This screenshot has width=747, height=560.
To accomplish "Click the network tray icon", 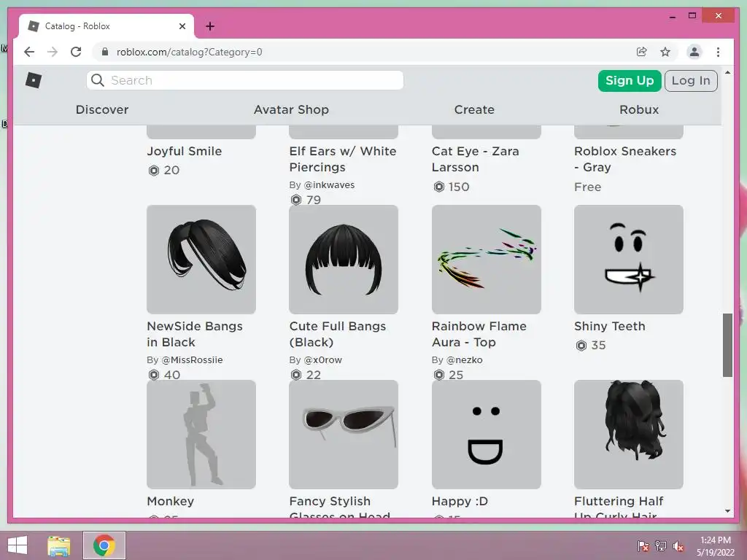I will click(661, 546).
